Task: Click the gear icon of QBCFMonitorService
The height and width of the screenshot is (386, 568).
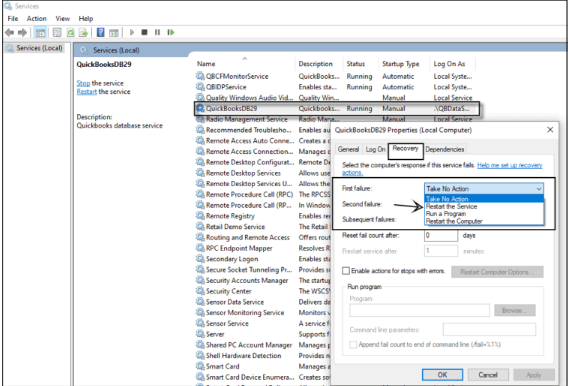Action: (x=200, y=76)
